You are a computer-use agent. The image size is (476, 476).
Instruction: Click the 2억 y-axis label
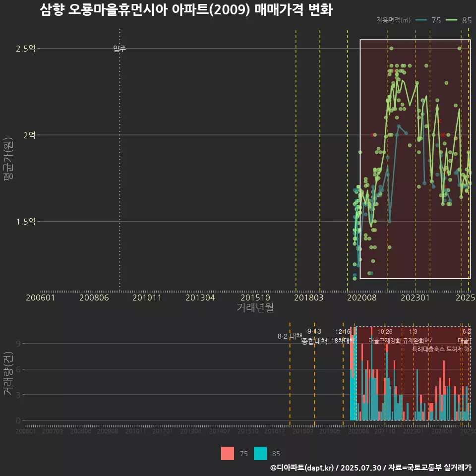tap(29, 135)
